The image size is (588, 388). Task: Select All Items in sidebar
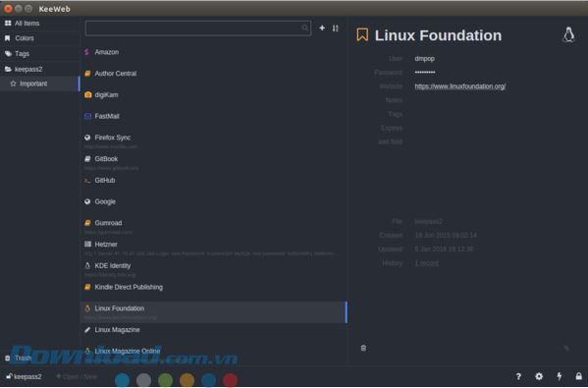point(39,24)
